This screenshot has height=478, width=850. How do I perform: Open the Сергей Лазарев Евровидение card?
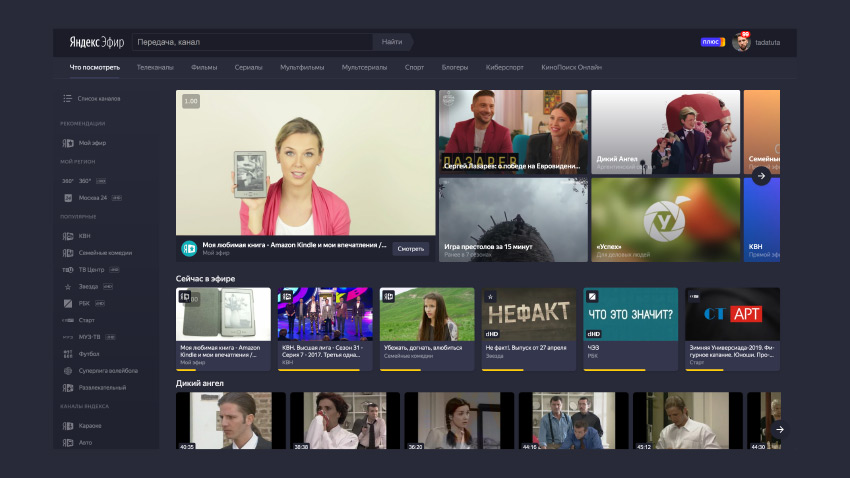point(513,132)
